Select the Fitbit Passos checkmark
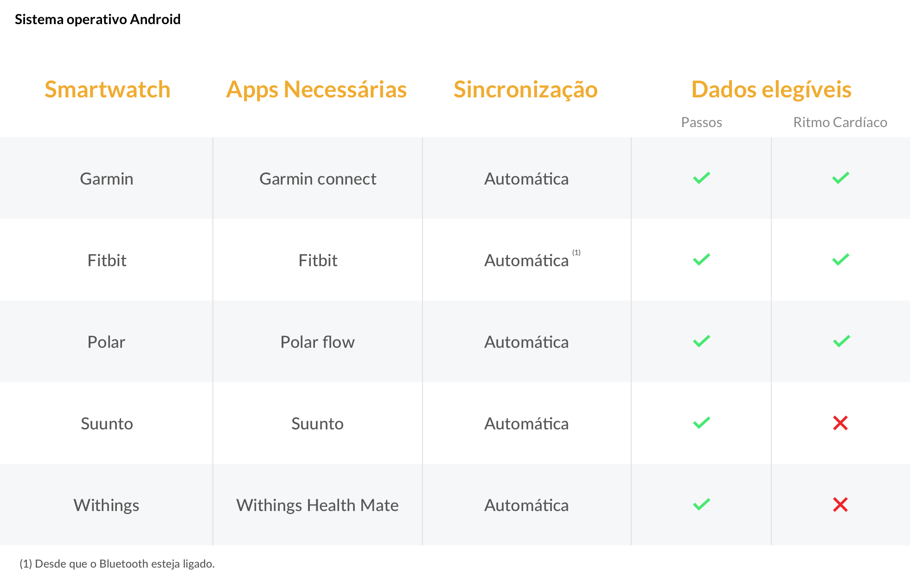910x588 pixels. pos(701,260)
